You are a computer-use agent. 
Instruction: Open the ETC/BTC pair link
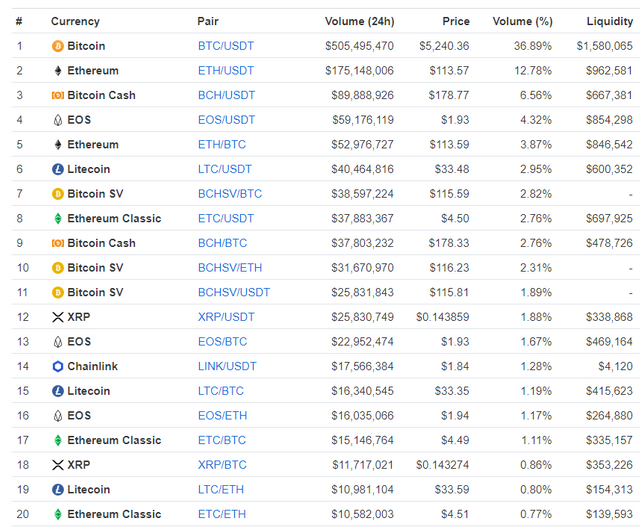222,440
